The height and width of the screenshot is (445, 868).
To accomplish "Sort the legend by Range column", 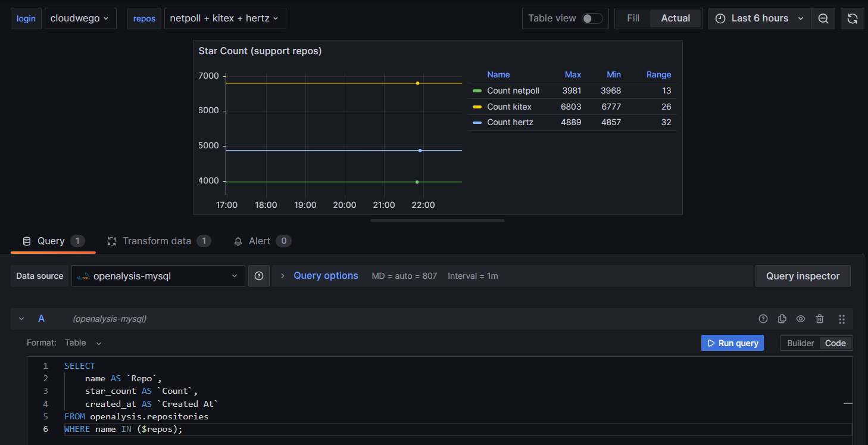I will point(658,74).
